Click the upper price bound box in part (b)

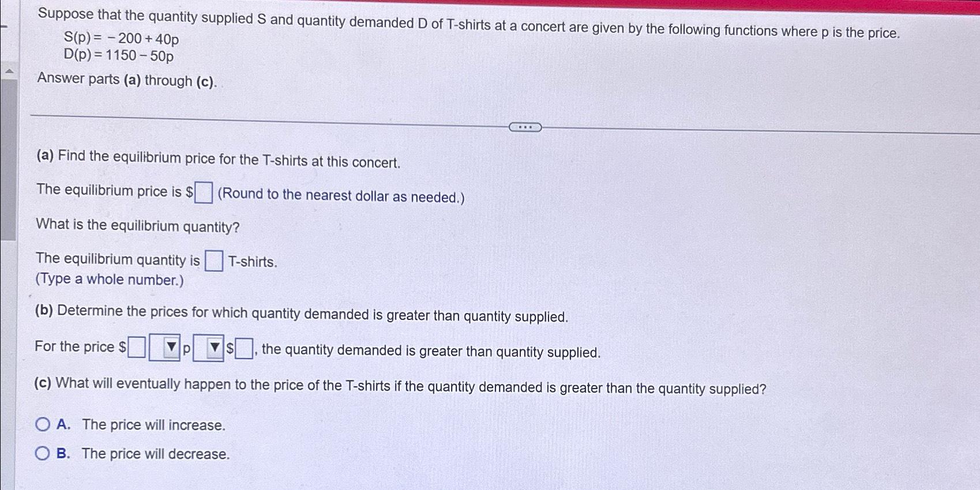[244, 347]
